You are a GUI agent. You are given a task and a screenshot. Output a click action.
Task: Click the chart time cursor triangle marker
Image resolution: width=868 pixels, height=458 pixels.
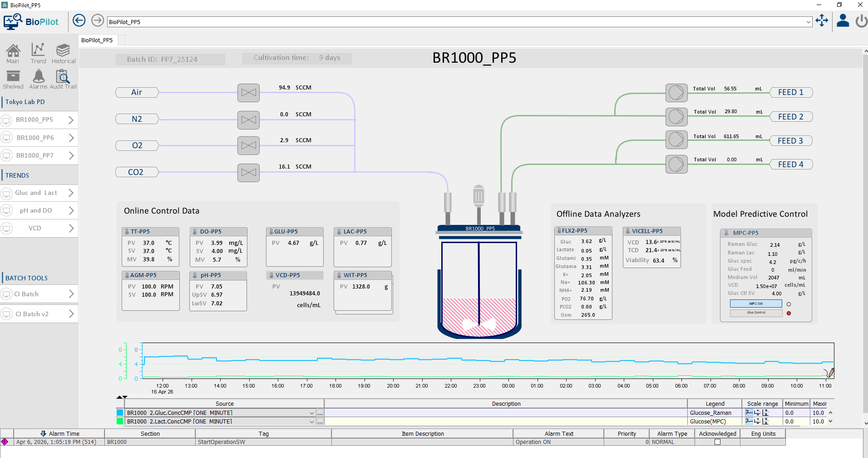click(122, 397)
